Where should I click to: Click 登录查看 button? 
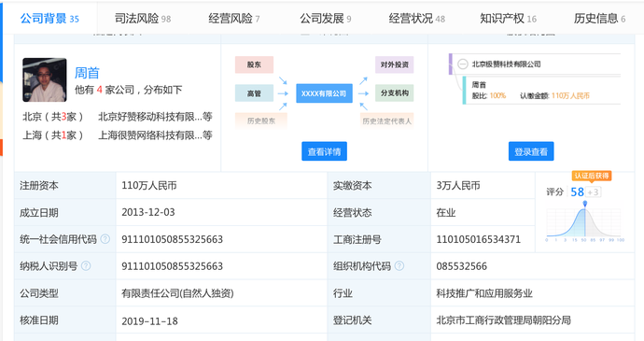(531, 151)
